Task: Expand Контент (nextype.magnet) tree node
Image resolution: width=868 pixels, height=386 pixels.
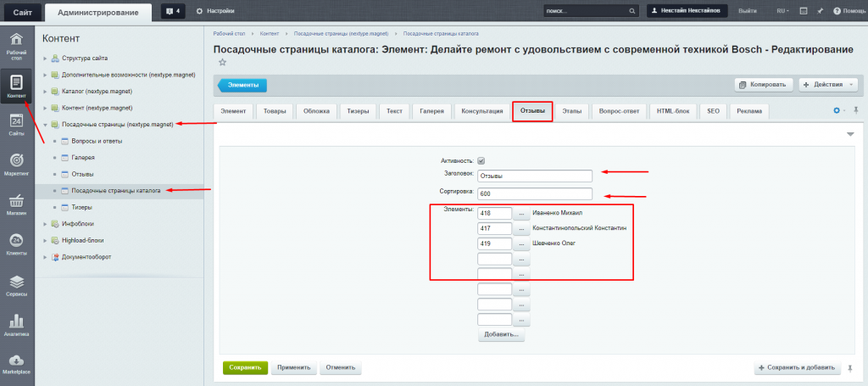Action: 46,108
